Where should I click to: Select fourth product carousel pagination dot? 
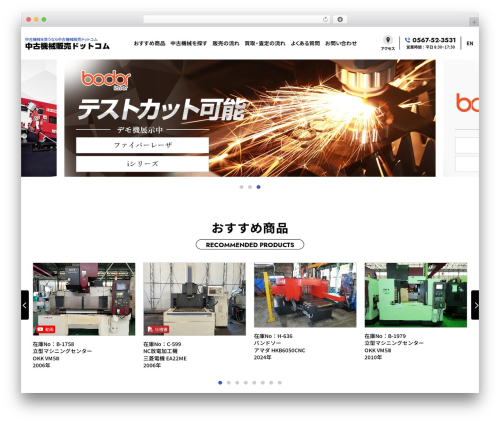246,383
